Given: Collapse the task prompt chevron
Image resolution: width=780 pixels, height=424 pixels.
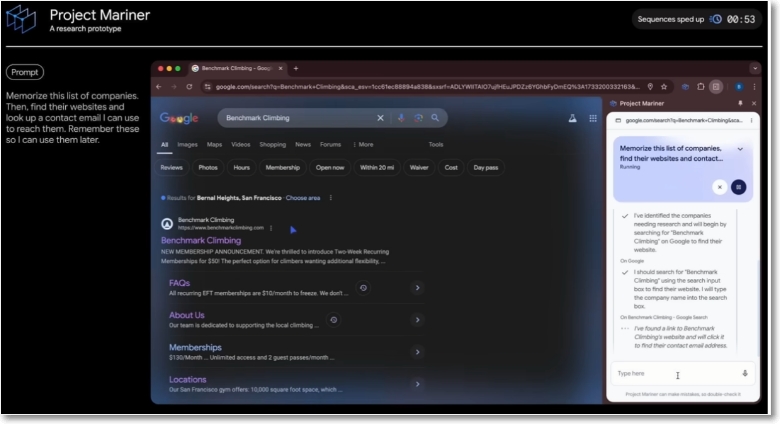Looking at the screenshot, I should pos(740,149).
